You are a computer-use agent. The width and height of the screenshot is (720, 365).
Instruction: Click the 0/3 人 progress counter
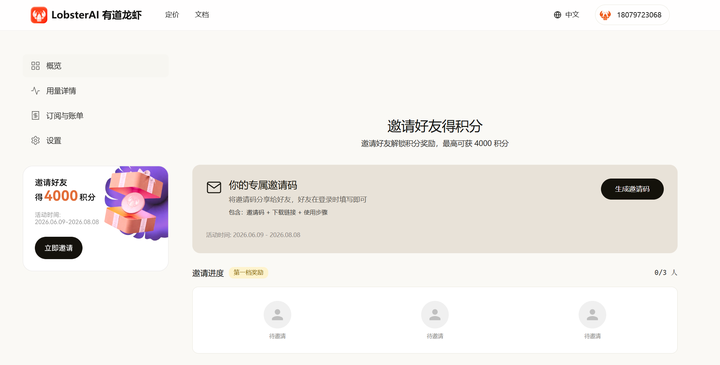[x=666, y=272]
